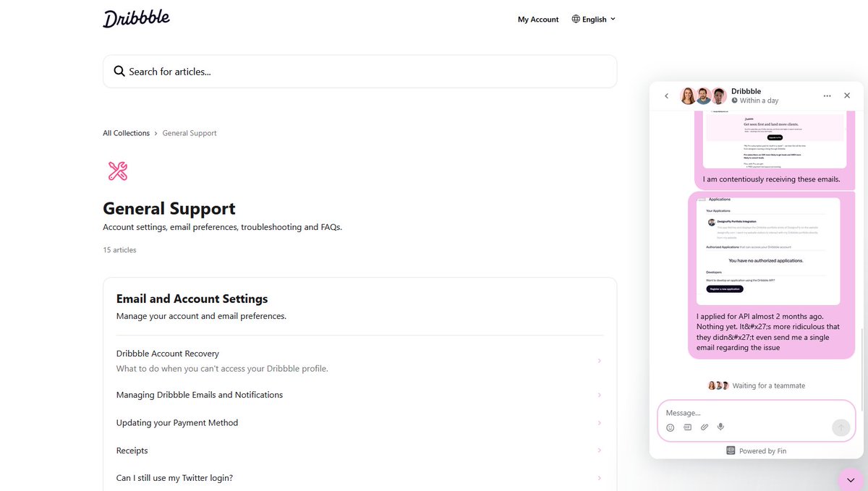Click chevron next to Managing Dribbble Emails
The height and width of the screenshot is (491, 868).
point(600,395)
